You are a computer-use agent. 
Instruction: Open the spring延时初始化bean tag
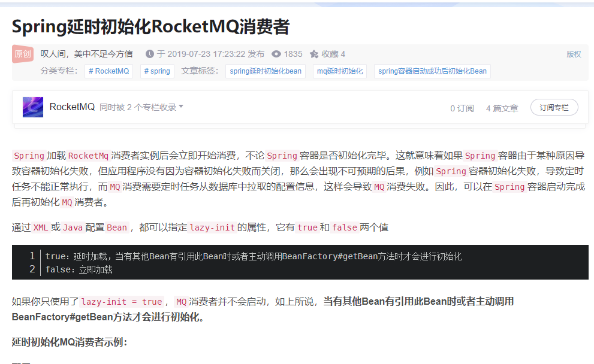coord(266,71)
